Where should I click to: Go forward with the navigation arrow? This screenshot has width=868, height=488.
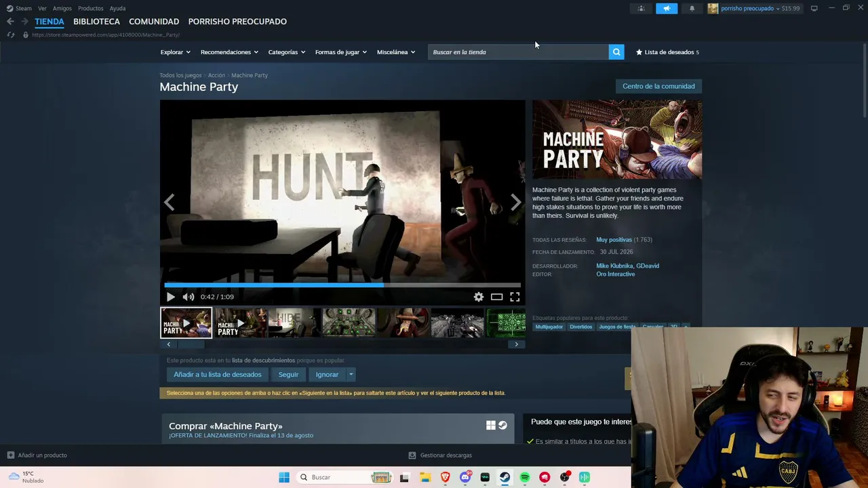click(x=25, y=22)
